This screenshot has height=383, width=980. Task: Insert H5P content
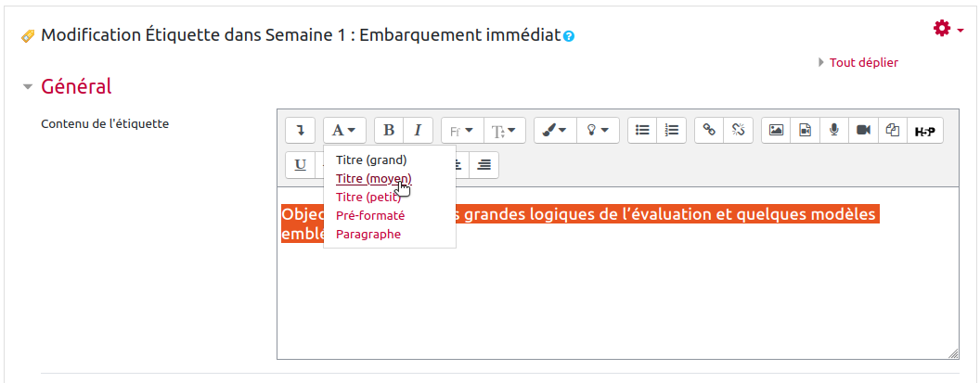click(924, 131)
